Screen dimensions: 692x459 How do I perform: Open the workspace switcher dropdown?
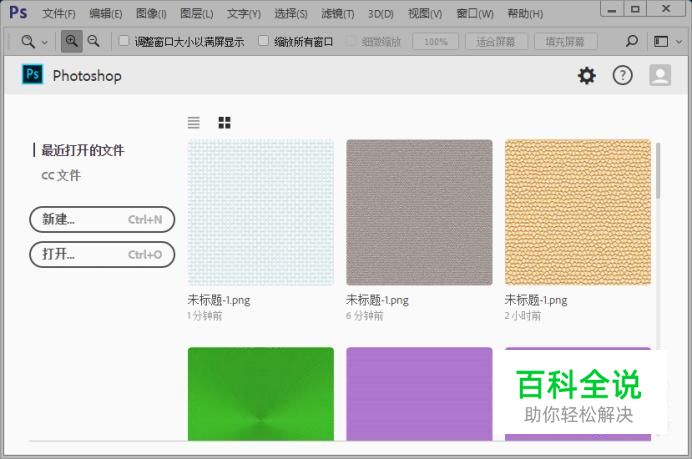pos(664,42)
